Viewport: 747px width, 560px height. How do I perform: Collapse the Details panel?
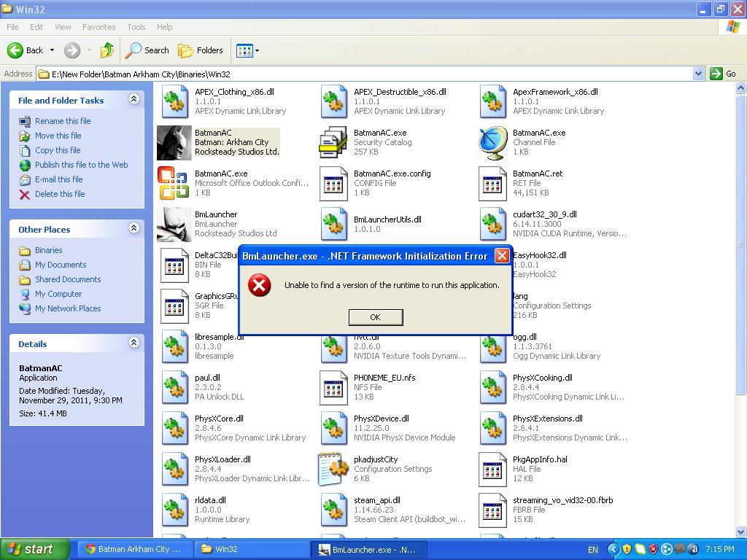pos(134,343)
